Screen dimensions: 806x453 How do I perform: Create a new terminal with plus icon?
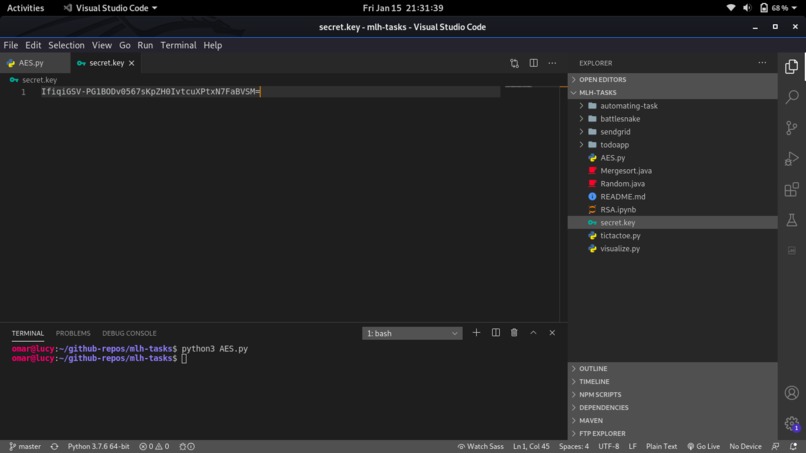pyautogui.click(x=476, y=333)
